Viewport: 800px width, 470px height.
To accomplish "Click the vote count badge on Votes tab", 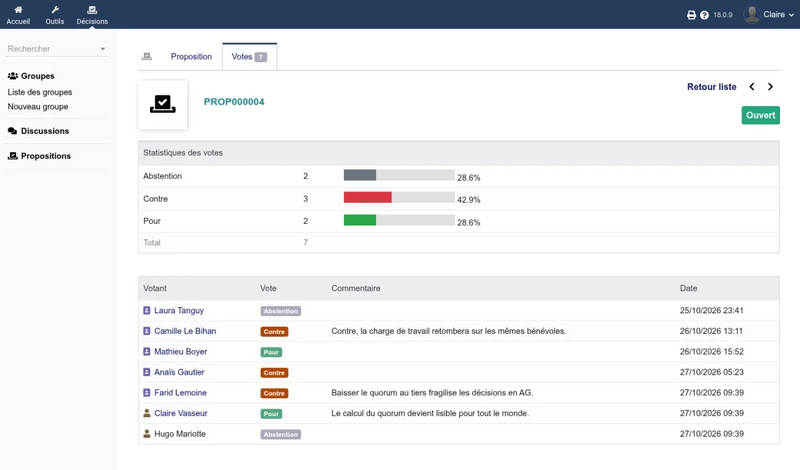I will point(261,57).
